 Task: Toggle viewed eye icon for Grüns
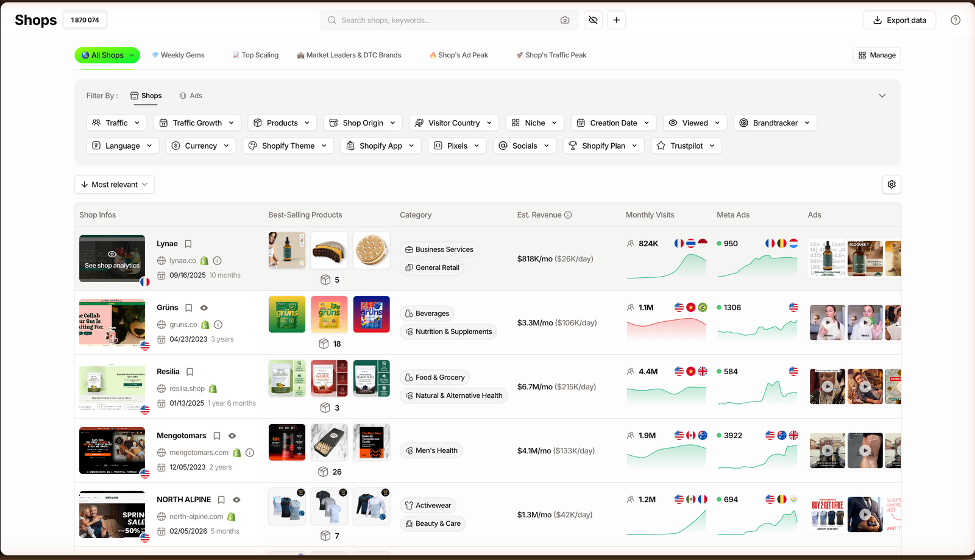click(204, 308)
